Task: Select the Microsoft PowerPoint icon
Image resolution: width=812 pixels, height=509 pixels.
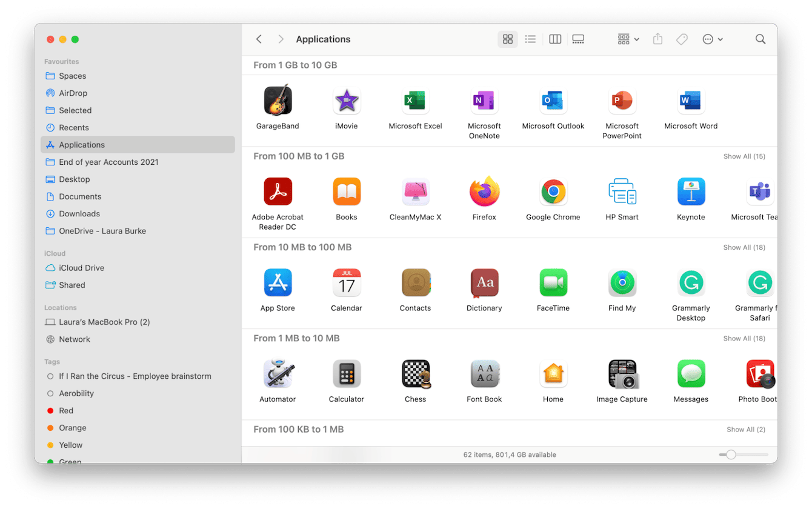Action: coord(622,100)
